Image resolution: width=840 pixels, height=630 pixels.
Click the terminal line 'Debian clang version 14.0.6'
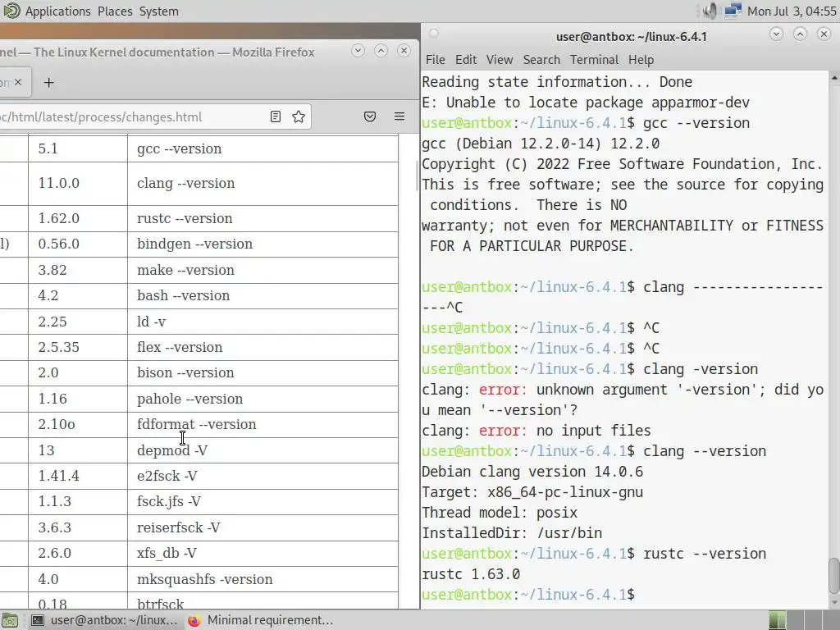tap(532, 472)
